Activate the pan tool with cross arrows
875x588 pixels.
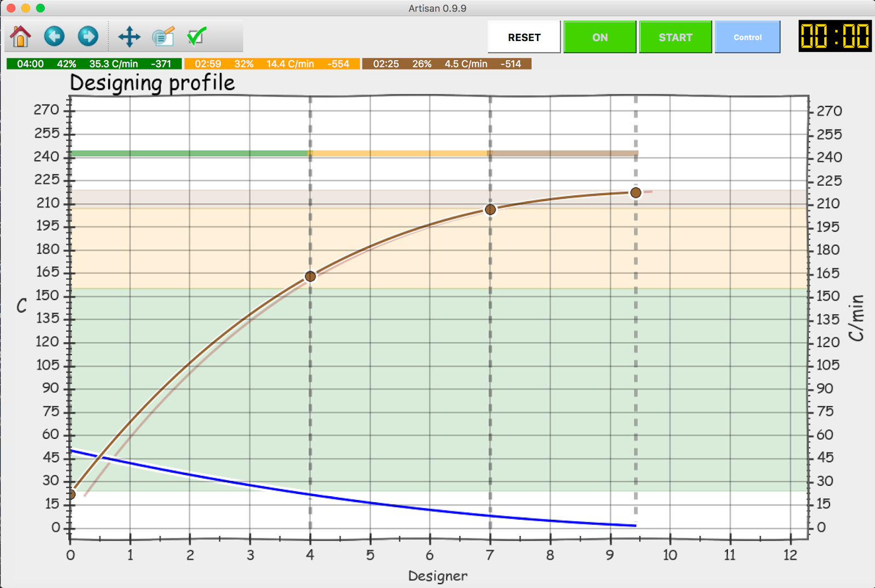point(130,36)
